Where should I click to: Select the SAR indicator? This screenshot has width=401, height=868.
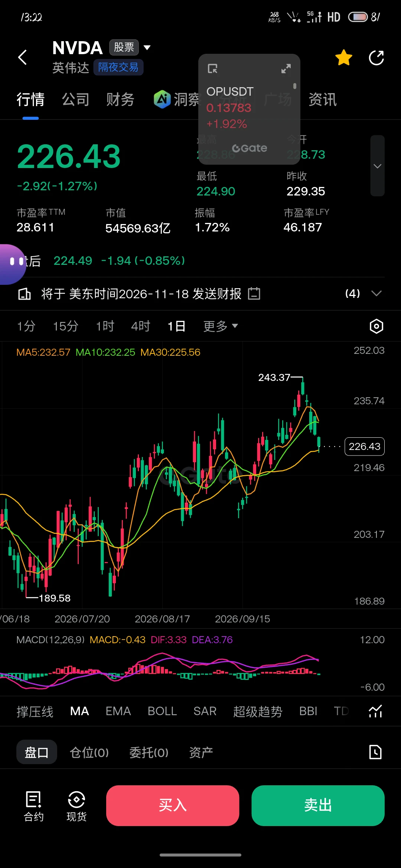coord(205,711)
